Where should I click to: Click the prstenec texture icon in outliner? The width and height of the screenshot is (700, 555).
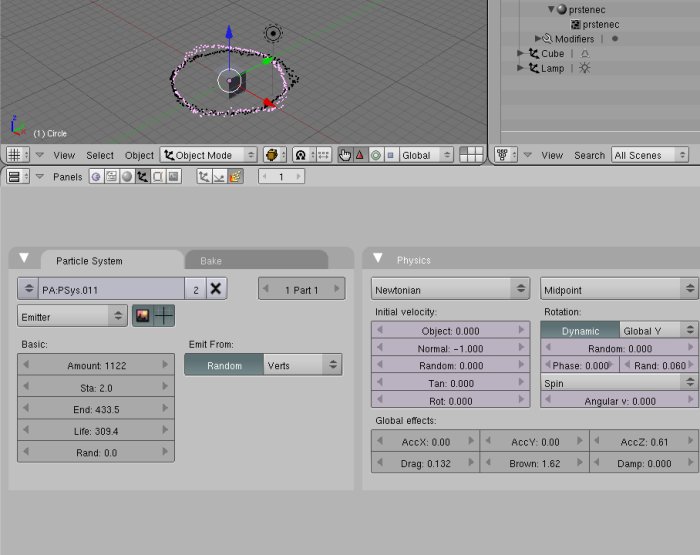[575, 24]
